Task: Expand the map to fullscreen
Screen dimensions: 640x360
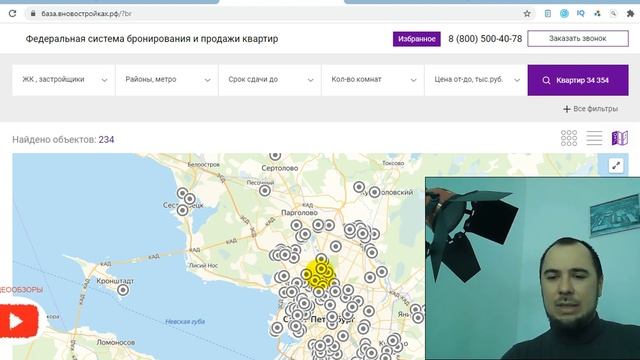Action: [616, 165]
